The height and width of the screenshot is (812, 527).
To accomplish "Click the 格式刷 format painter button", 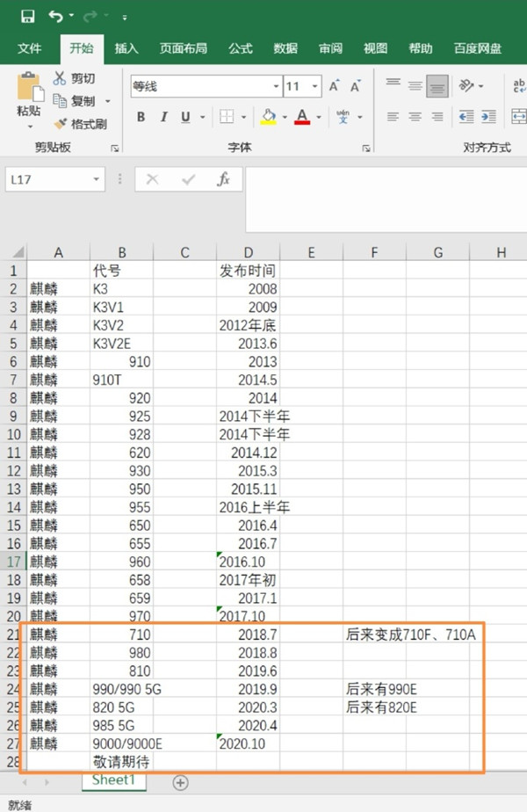I will coord(80,124).
